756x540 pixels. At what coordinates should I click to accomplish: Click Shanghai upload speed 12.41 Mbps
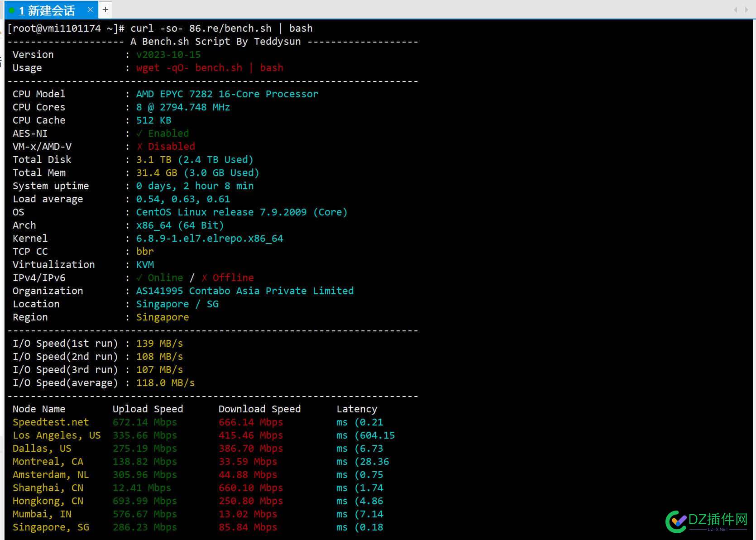(142, 487)
